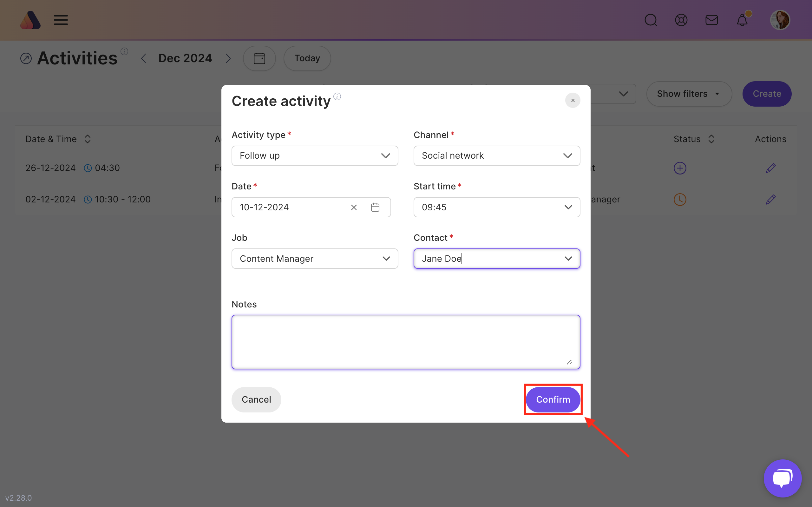This screenshot has width=812, height=507.
Task: Open Job dropdown Content Manager
Action: [315, 259]
